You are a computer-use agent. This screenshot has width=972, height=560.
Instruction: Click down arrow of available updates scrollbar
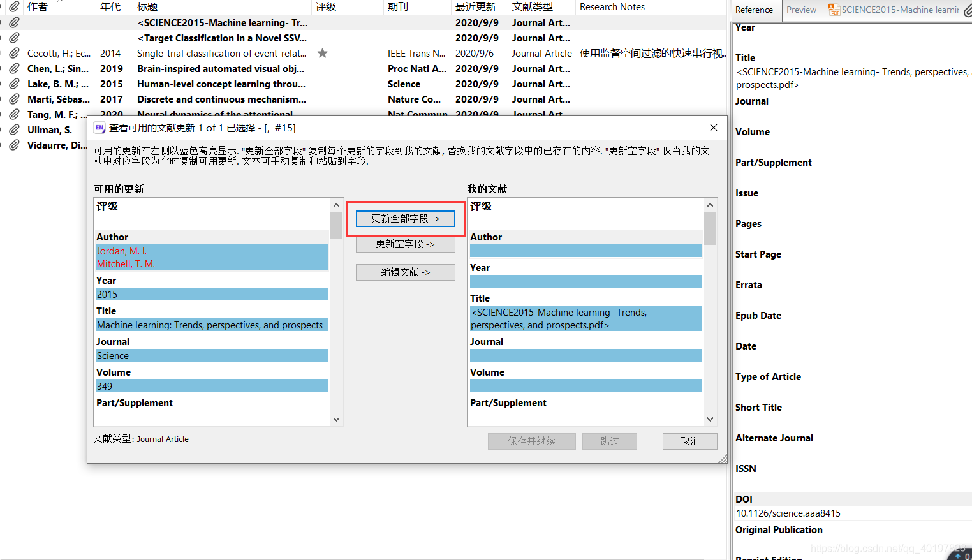[337, 419]
